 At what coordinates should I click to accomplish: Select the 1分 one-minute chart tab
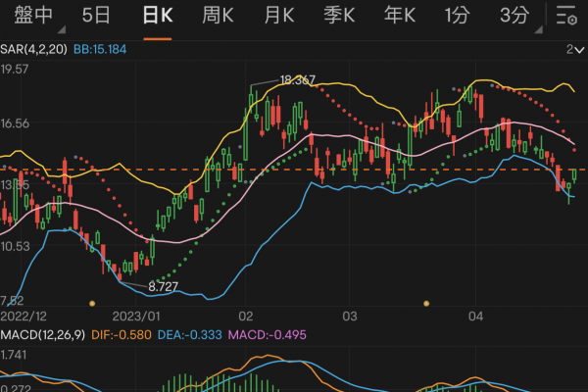[x=456, y=15]
